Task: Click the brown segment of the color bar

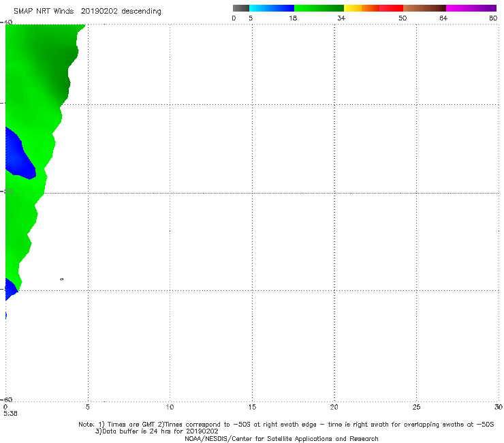Action: pyautogui.click(x=424, y=8)
